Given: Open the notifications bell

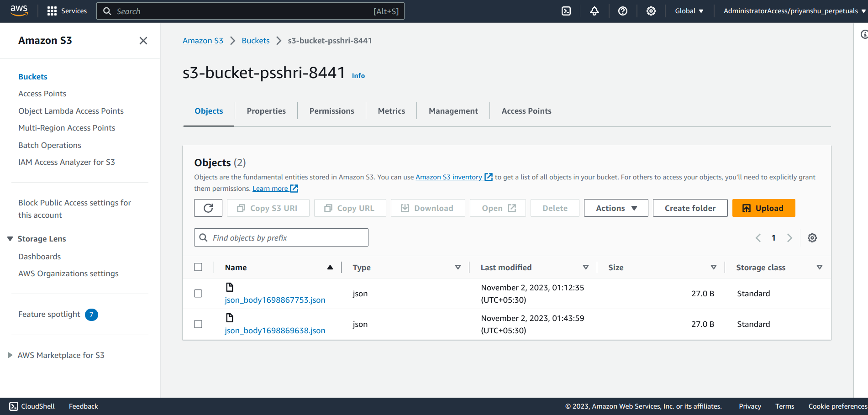Looking at the screenshot, I should point(594,11).
